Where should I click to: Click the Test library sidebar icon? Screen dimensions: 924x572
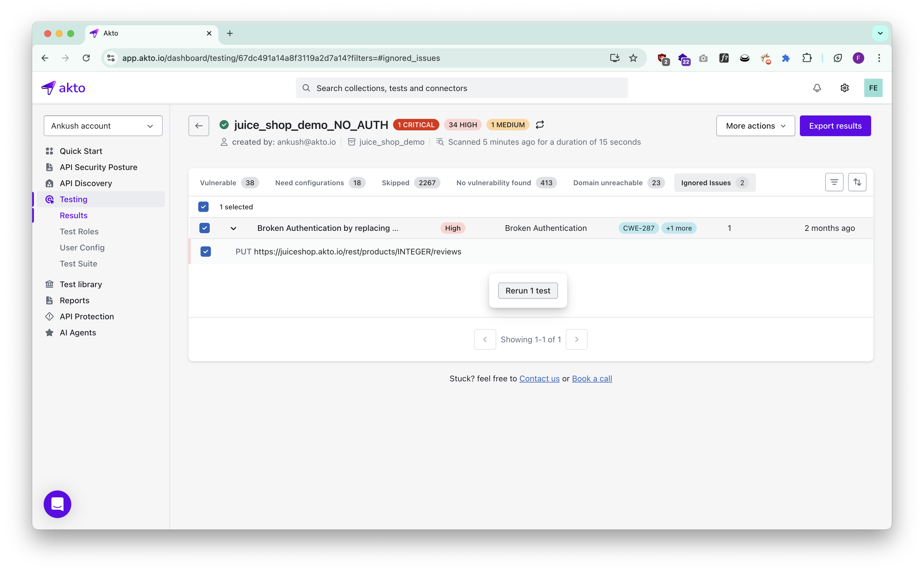[x=50, y=284]
